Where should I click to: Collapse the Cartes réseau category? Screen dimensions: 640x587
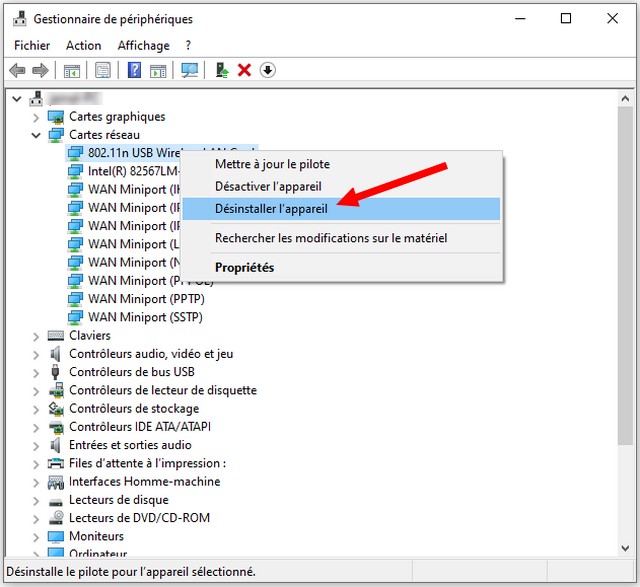36,135
